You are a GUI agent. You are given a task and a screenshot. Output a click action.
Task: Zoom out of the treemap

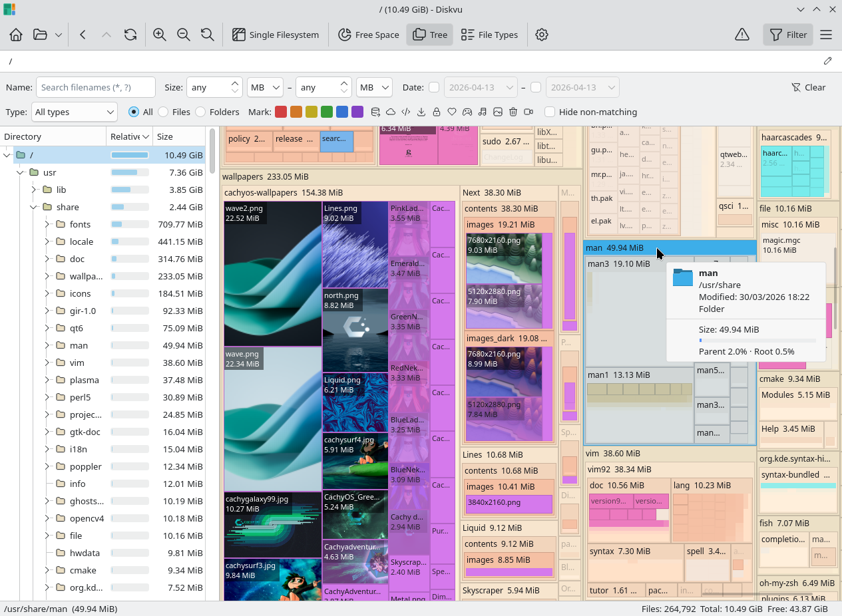pyautogui.click(x=184, y=35)
